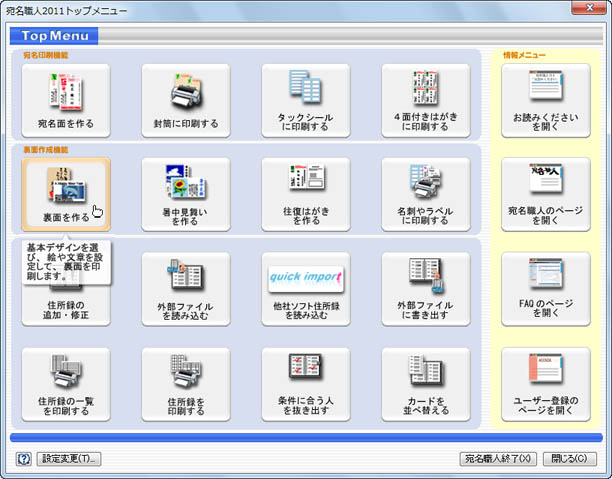Open 暑中見舞いを作る summer greeting tile
The height and width of the screenshot is (479, 612).
pyautogui.click(x=186, y=194)
